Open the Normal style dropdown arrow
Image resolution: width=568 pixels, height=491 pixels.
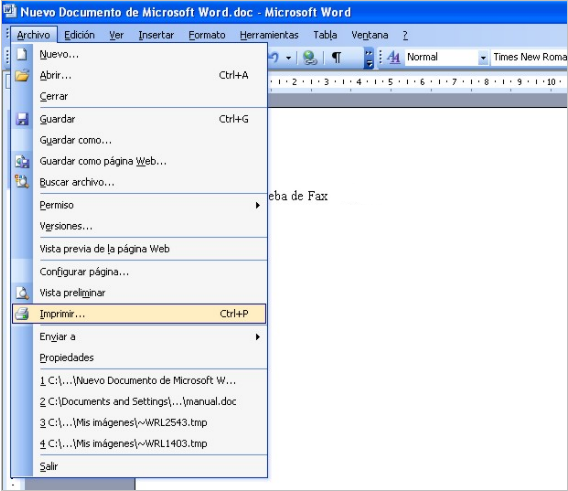click(x=483, y=58)
